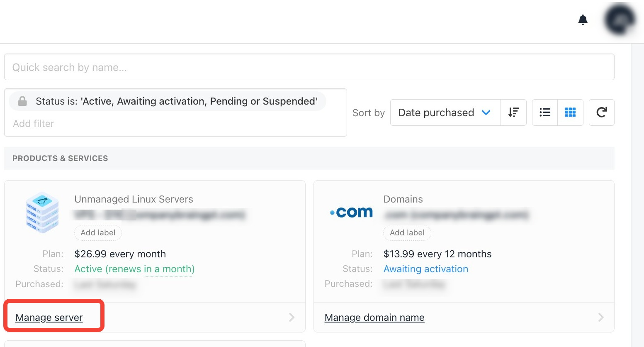This screenshot has height=347, width=644.
Task: Open the Date purchased sort dropdown
Action: tap(445, 112)
